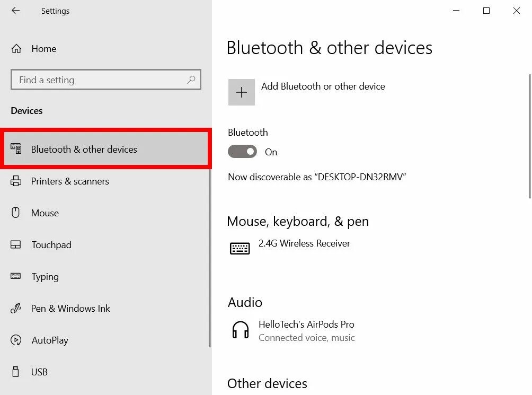532x395 pixels.
Task: Click the plus icon to add device
Action: [242, 92]
